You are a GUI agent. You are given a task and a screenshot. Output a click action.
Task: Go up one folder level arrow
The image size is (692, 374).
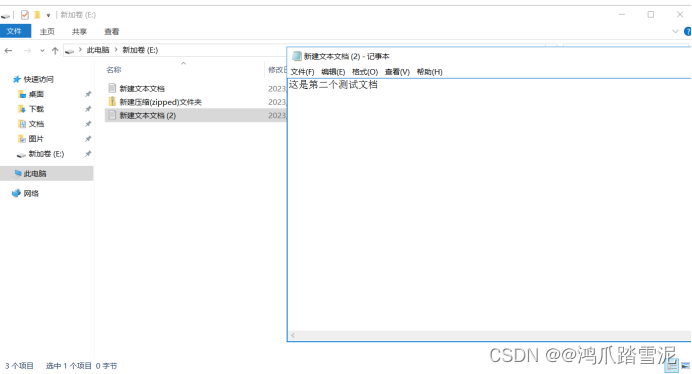pyautogui.click(x=55, y=51)
